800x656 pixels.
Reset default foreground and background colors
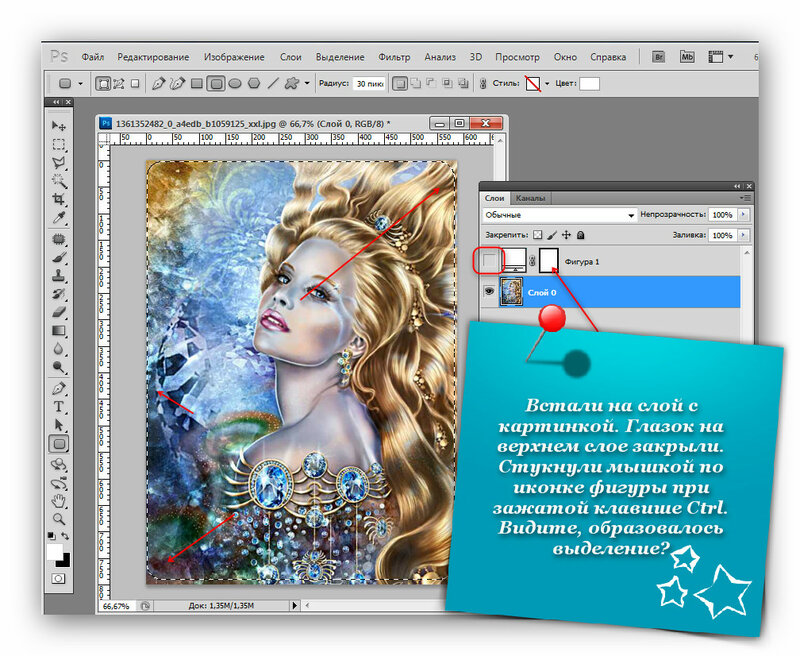coord(52,536)
